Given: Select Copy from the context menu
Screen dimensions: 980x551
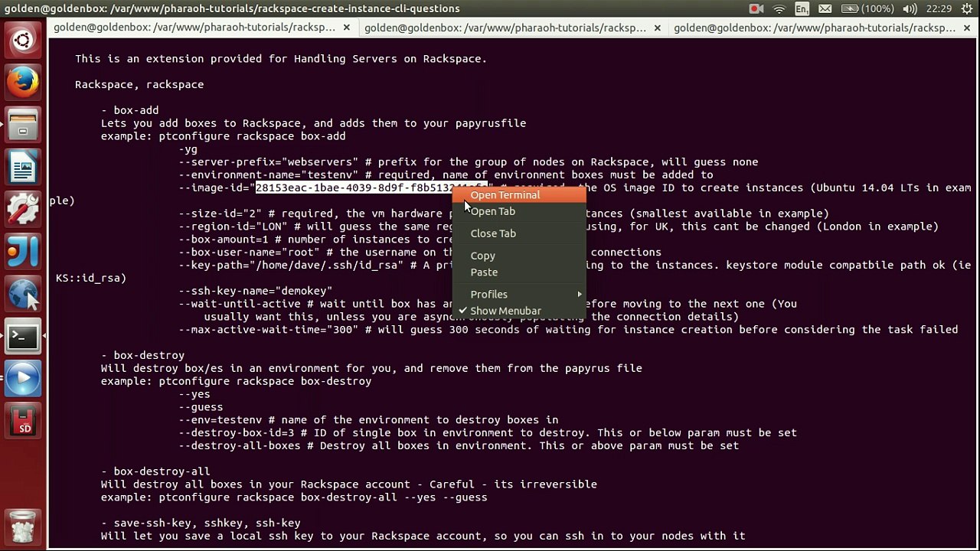Looking at the screenshot, I should 520,256.
